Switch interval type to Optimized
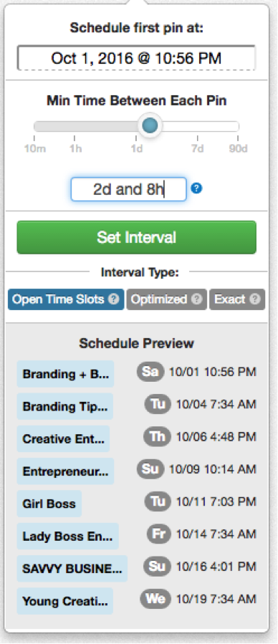Screen dimensions: 278x644 (167, 299)
